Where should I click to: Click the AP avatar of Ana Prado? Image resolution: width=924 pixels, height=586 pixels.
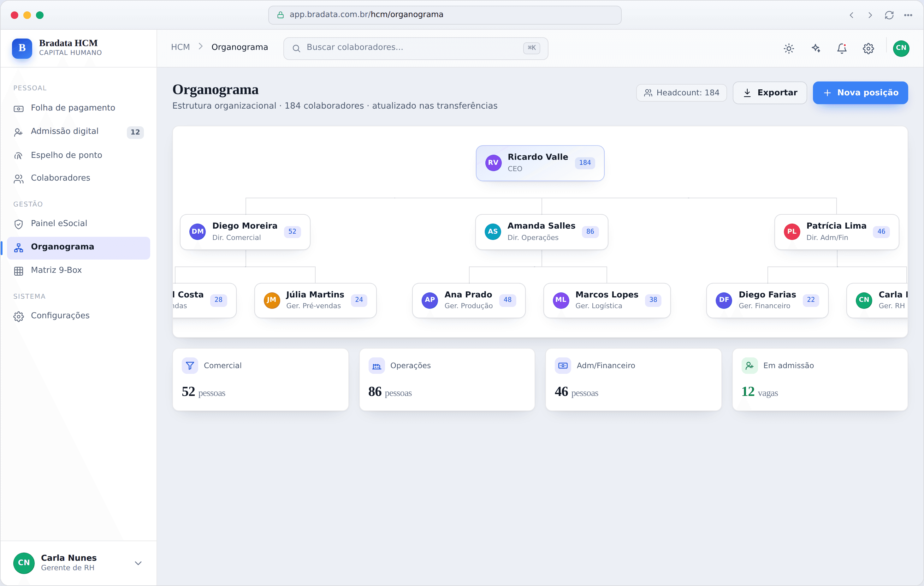[x=430, y=300]
